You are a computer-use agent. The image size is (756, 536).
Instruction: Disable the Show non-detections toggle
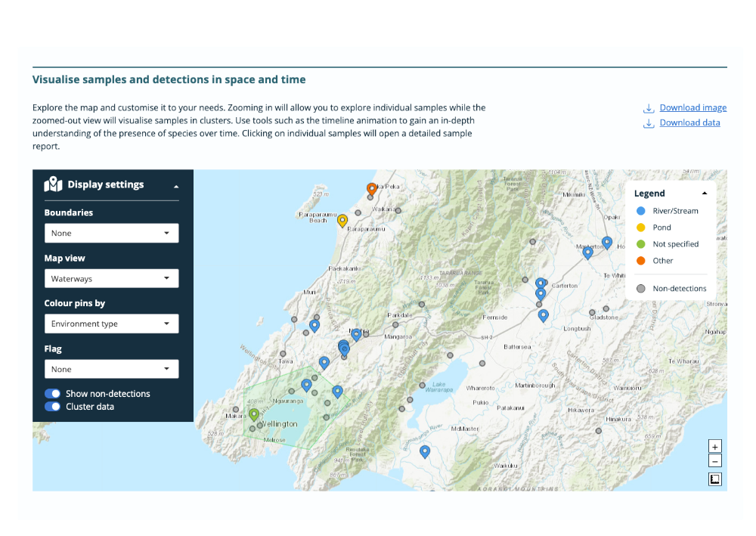click(x=53, y=394)
